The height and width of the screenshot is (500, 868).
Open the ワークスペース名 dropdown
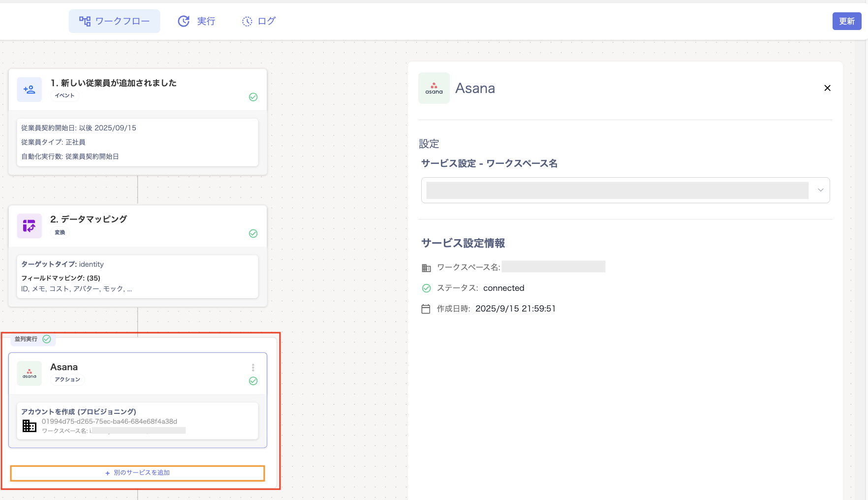(x=625, y=190)
